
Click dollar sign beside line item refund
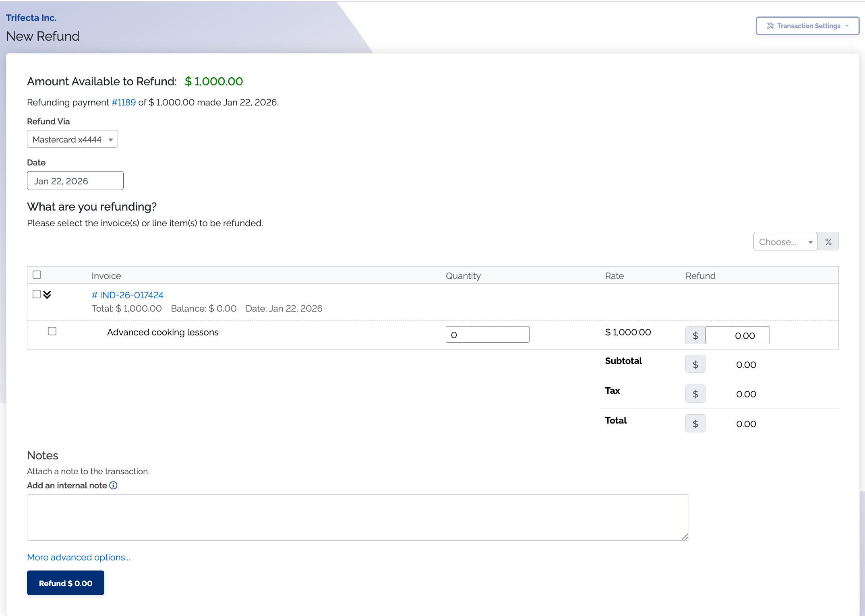coord(695,335)
